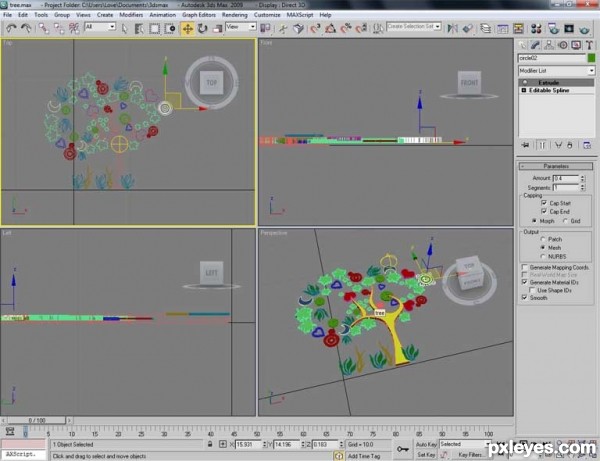
Task: Open reference coordinate View dropdown
Action: pos(241,27)
